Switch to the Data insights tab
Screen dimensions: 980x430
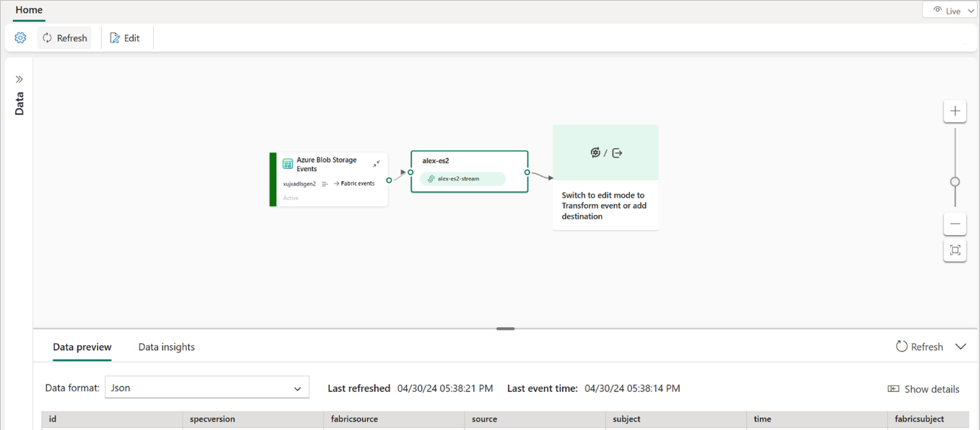166,347
